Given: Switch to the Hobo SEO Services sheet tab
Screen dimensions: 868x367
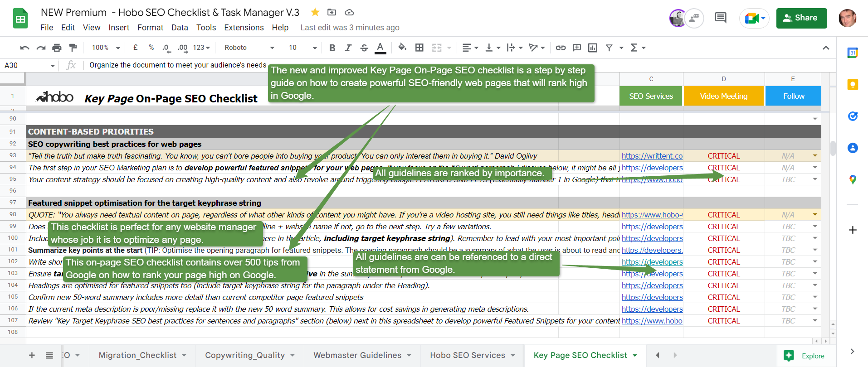Looking at the screenshot, I should coord(472,355).
